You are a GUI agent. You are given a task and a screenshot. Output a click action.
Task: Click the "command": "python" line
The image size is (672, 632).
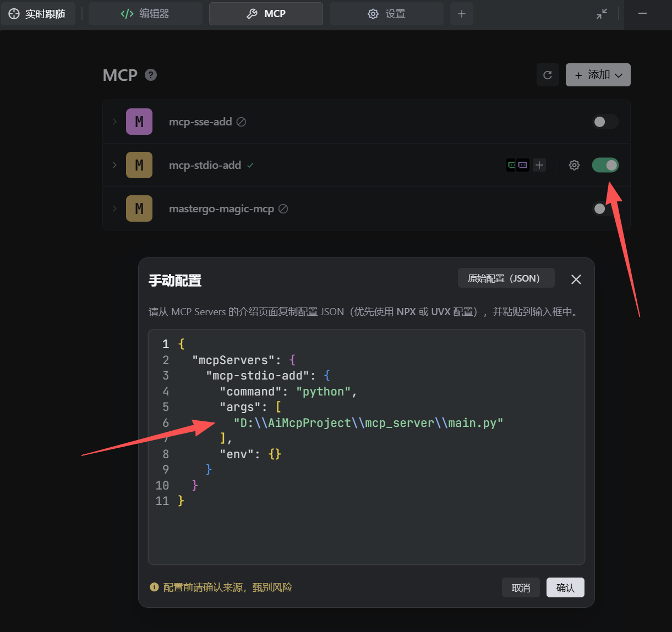(288, 392)
